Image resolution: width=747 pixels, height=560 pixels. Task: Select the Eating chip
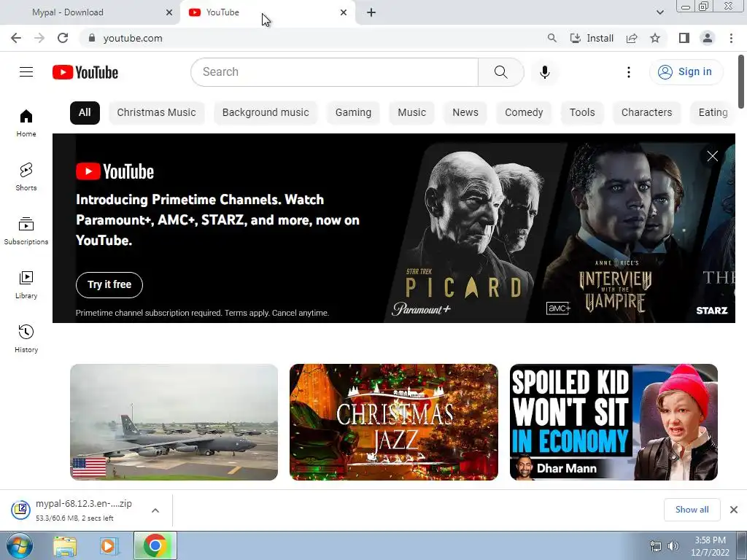(x=713, y=113)
